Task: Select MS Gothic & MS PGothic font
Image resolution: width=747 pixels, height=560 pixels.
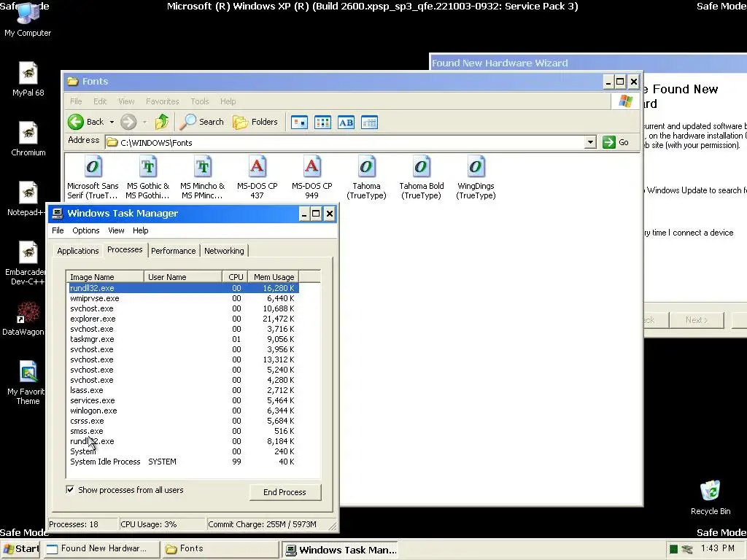Action: [x=147, y=177]
